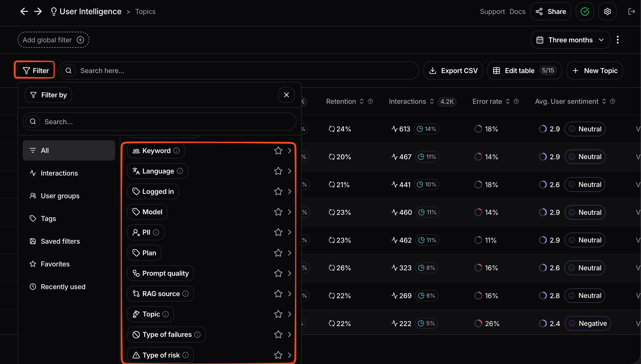Select the User groups filter category
The width and height of the screenshot is (641, 364).
[x=69, y=196]
